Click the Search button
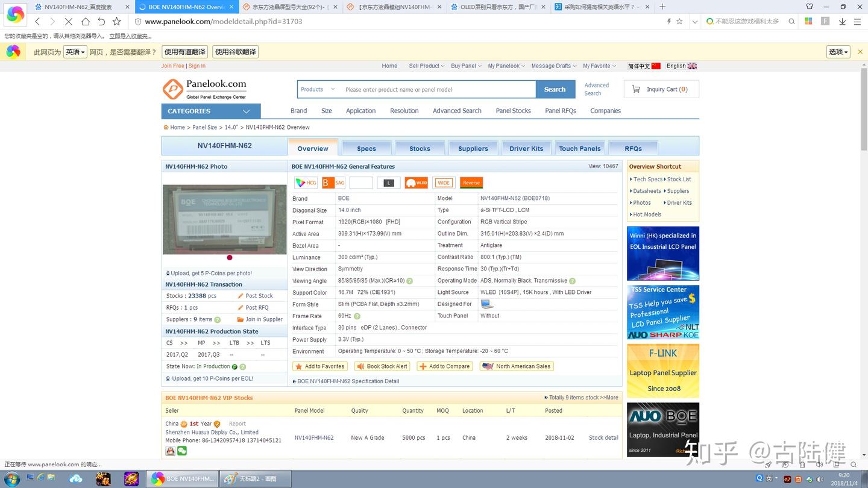Screen dimensions: 868x488 555,89
